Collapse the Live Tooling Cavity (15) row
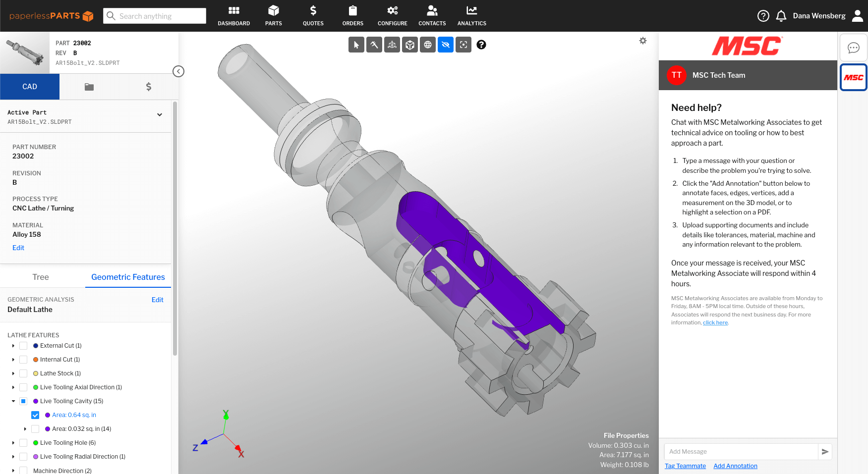868x474 pixels. (13, 401)
